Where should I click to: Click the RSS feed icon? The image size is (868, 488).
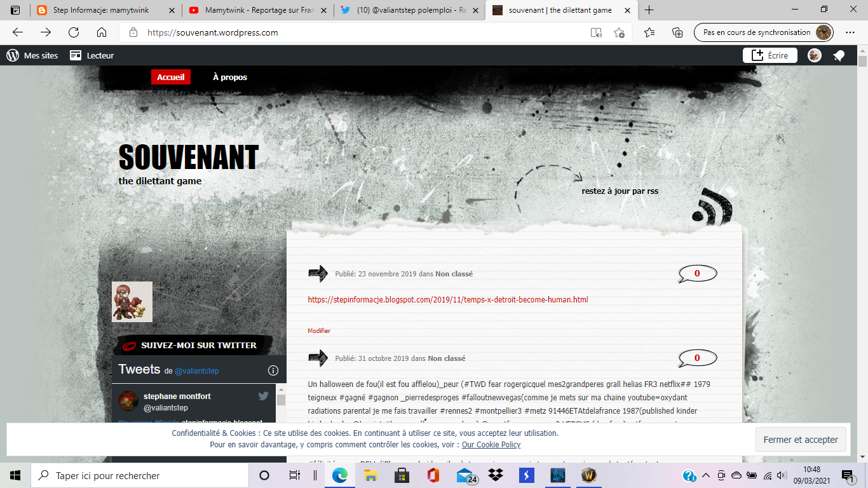coord(712,207)
